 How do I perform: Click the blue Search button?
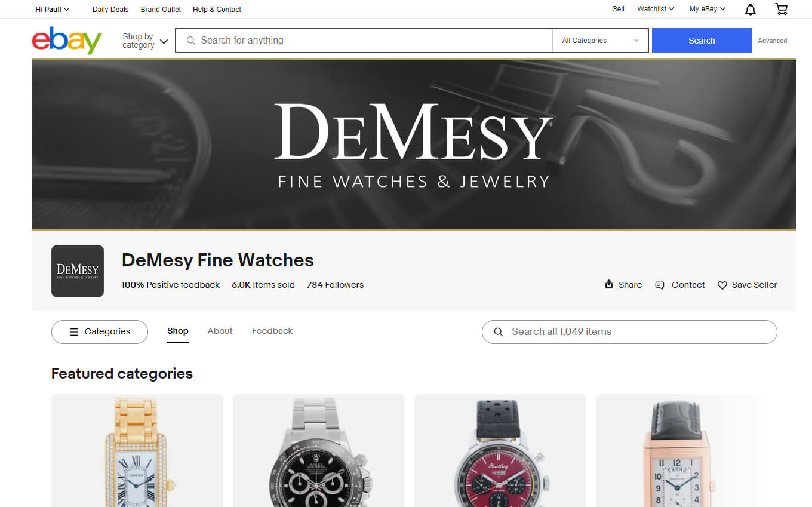pyautogui.click(x=702, y=41)
